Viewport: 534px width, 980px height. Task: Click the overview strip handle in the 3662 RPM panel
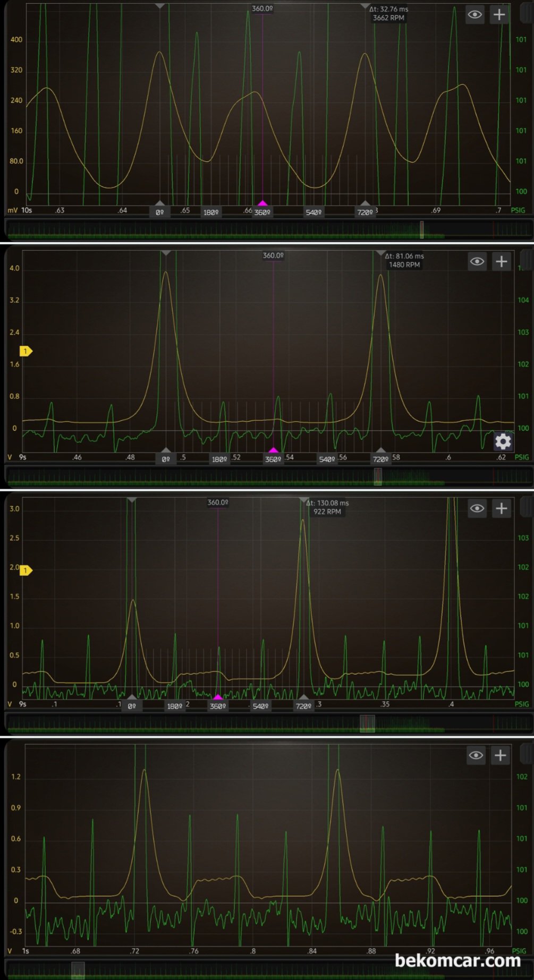click(x=421, y=229)
